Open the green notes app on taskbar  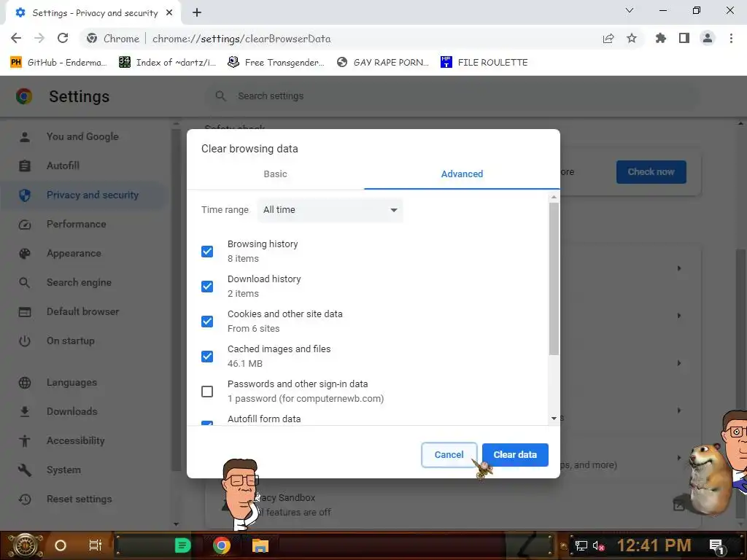coord(182,545)
